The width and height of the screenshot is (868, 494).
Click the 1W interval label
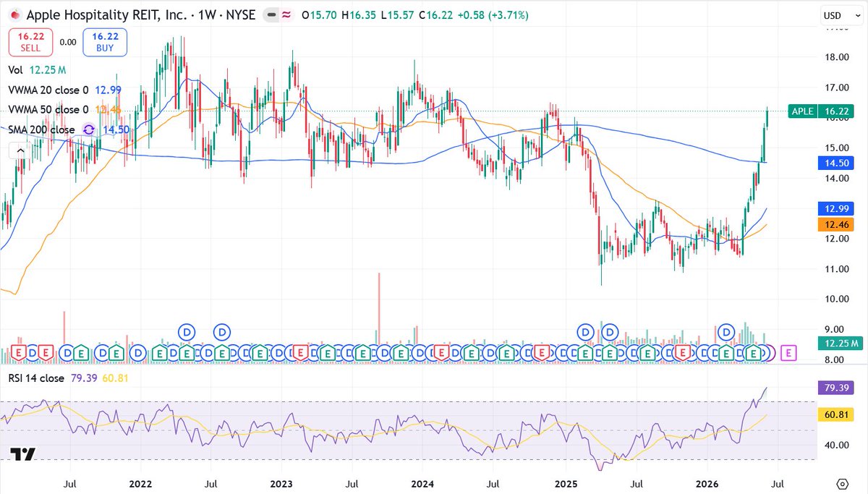point(207,15)
